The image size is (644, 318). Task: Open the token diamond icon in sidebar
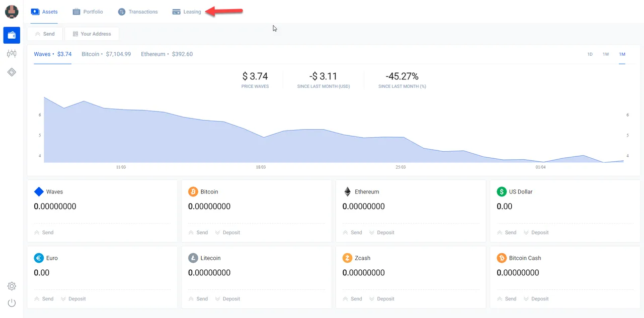[x=12, y=72]
